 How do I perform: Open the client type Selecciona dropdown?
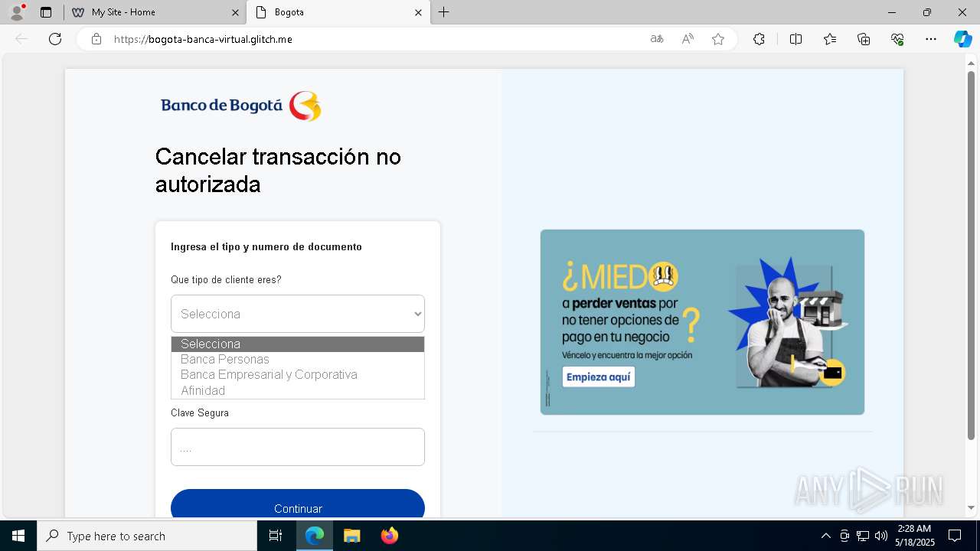pyautogui.click(x=298, y=314)
